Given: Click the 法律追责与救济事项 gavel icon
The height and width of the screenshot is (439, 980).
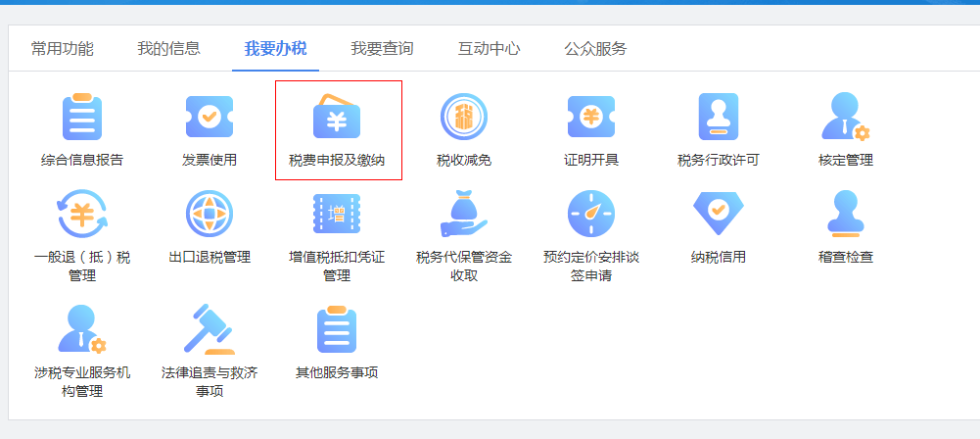Looking at the screenshot, I should pos(210,329).
